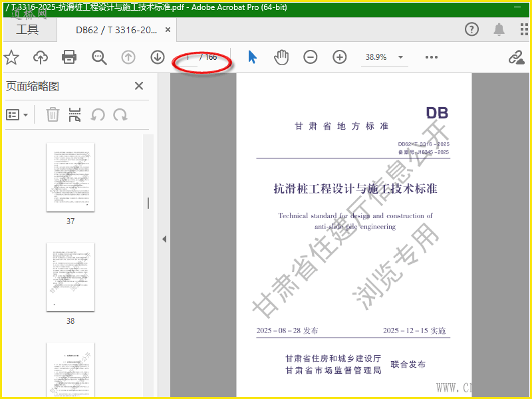Select page 38 thumbnail
This screenshot has width=532, height=399.
70,277
